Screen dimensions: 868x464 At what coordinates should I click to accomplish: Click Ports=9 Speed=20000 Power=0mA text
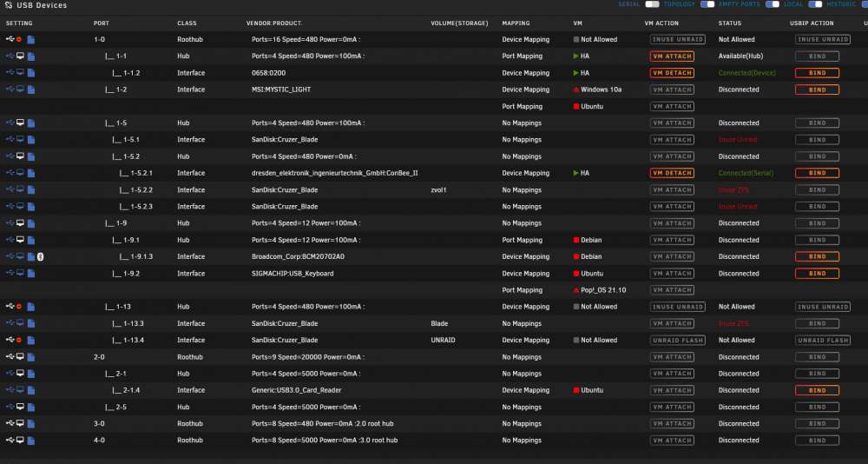point(308,357)
